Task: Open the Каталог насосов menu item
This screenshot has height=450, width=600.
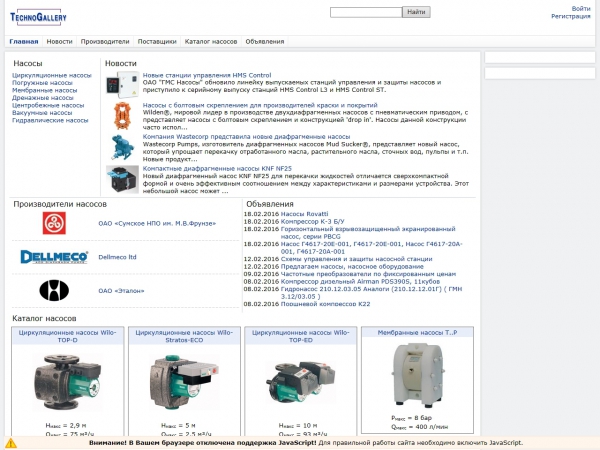Action: tap(211, 41)
